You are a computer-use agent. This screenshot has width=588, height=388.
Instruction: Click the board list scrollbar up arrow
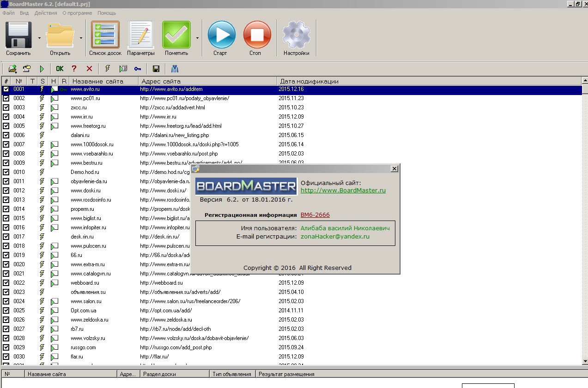click(585, 81)
